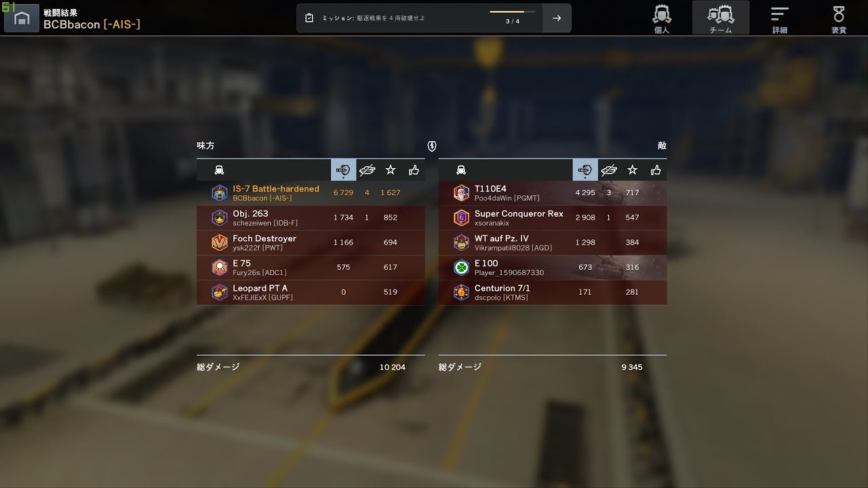Click the mission next arrow button
868x488 pixels.
(x=557, y=18)
